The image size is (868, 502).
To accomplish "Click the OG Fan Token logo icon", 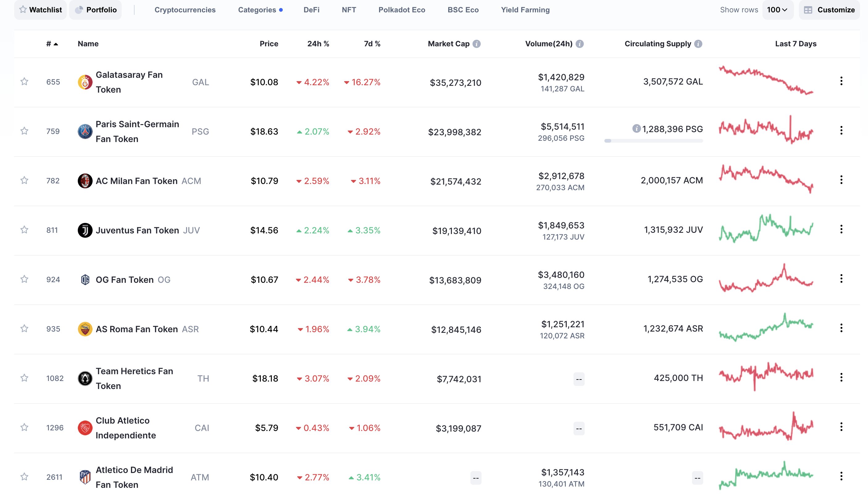I will click(85, 279).
